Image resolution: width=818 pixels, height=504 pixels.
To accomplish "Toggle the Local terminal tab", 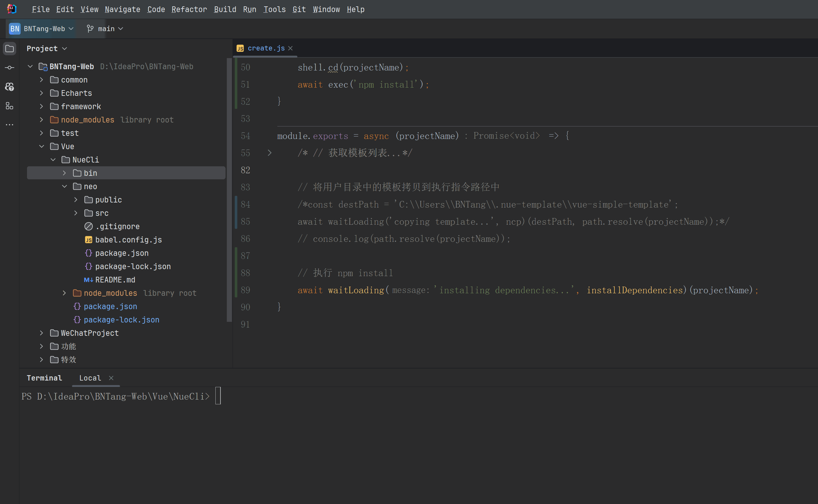I will pyautogui.click(x=89, y=377).
